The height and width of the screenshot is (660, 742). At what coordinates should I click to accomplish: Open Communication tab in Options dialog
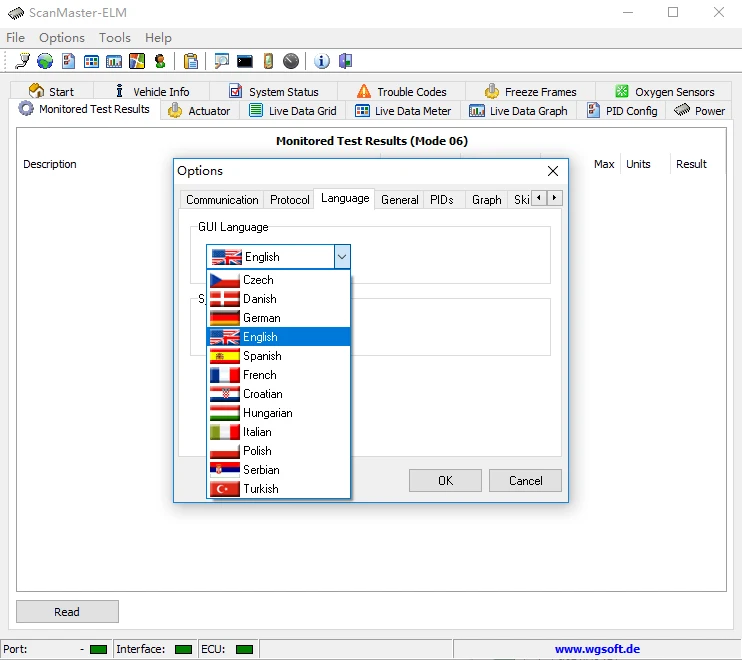tap(222, 200)
